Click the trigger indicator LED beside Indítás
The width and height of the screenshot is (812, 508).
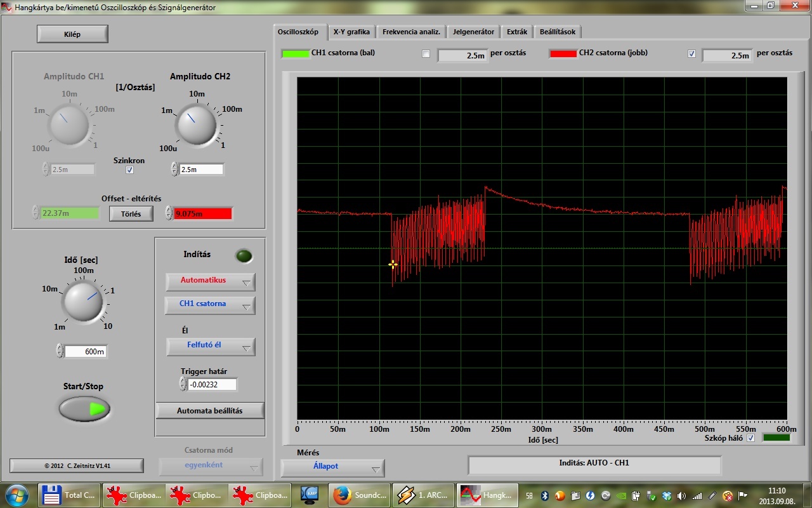[x=244, y=256]
